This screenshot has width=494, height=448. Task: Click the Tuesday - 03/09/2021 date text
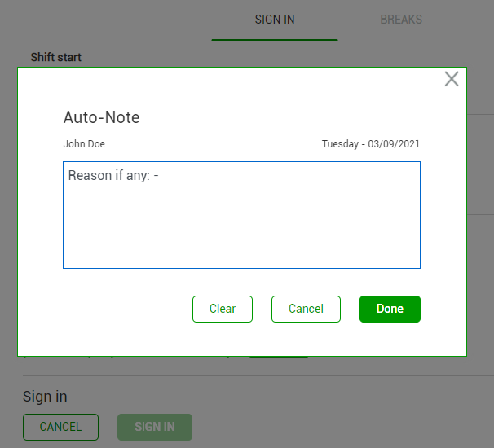(x=371, y=144)
